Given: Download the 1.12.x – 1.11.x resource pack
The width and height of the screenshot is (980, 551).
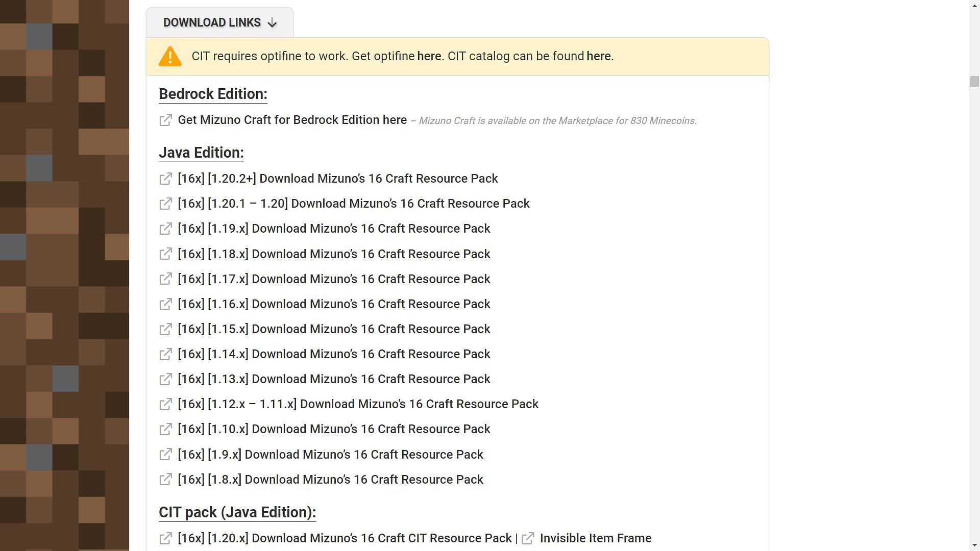Looking at the screenshot, I should click(358, 404).
